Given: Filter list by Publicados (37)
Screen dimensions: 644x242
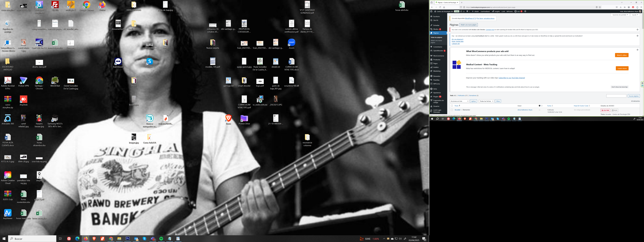Looking at the screenshot, I should pyautogui.click(x=463, y=95).
